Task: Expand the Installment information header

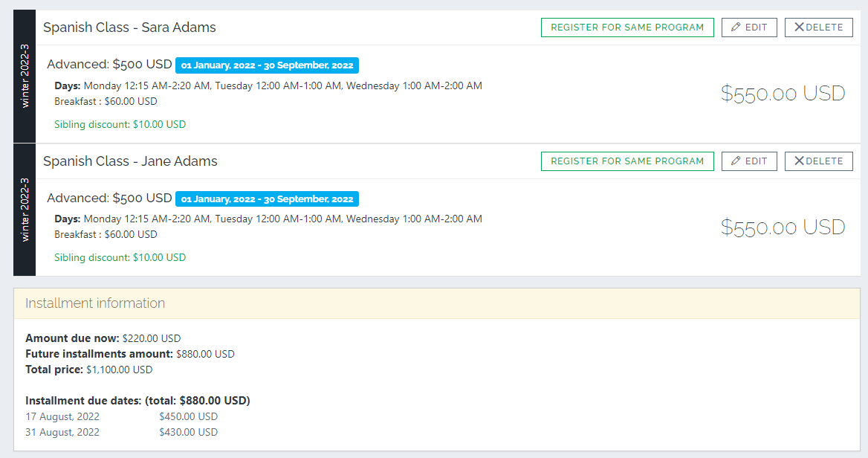Action: (95, 303)
